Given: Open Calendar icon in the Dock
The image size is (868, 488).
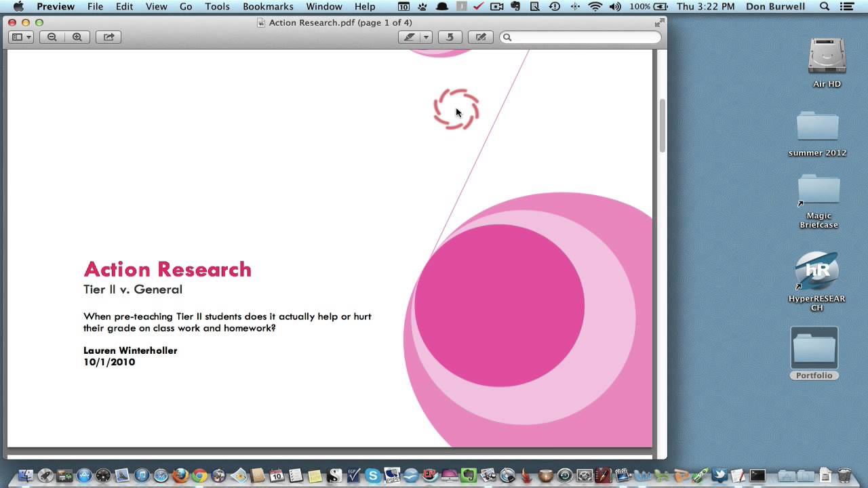Looking at the screenshot, I should (277, 476).
